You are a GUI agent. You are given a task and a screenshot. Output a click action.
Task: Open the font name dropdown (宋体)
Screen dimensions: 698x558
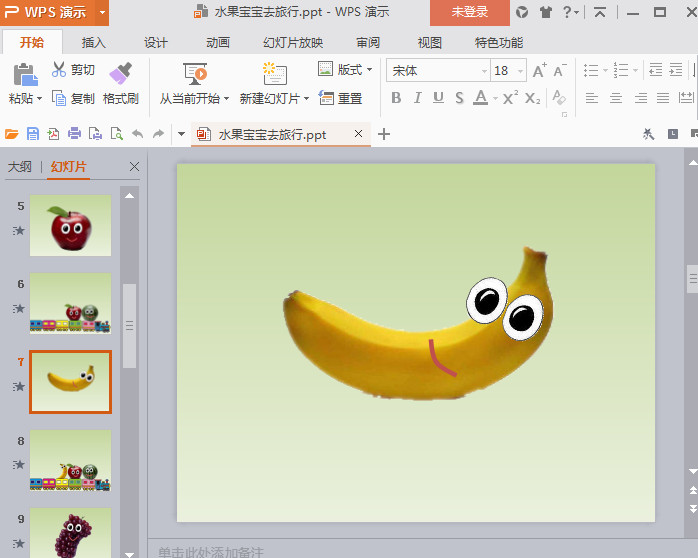coord(484,71)
